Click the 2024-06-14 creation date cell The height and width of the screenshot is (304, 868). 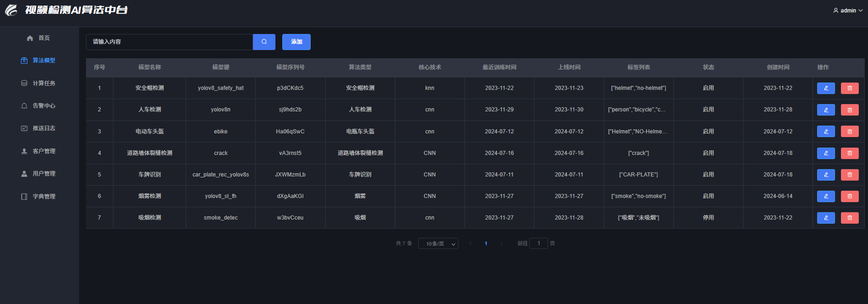[x=778, y=196]
